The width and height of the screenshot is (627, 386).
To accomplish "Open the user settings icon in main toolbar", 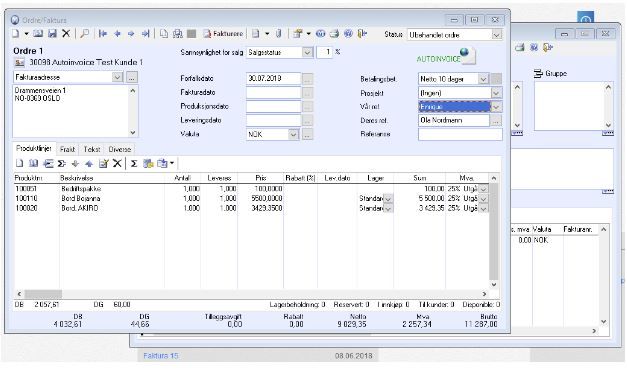I will coord(298,34).
